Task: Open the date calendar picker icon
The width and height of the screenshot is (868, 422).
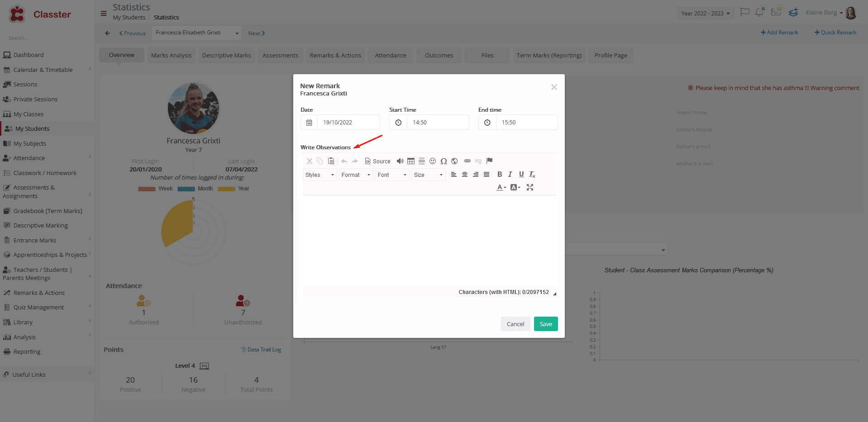Action: point(309,123)
